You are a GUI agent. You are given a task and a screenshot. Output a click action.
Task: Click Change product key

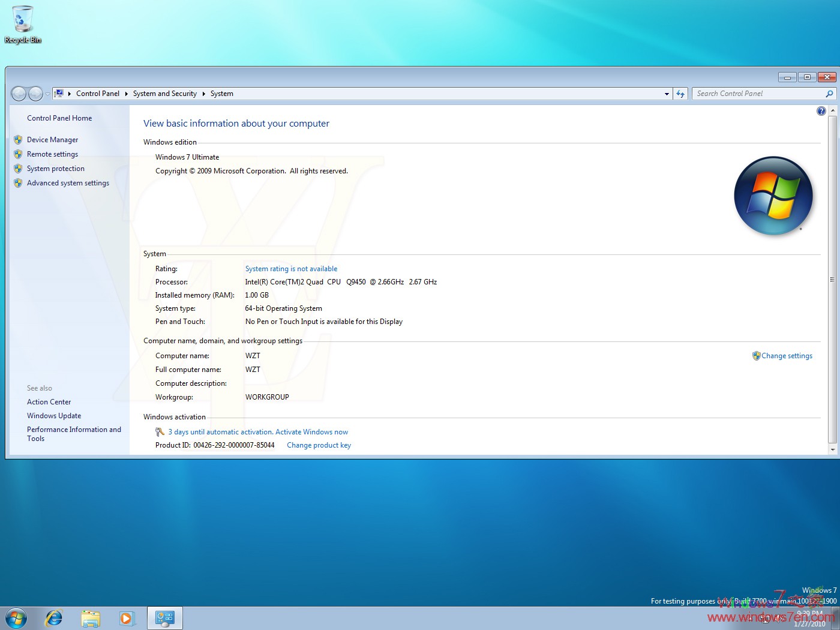pos(319,445)
